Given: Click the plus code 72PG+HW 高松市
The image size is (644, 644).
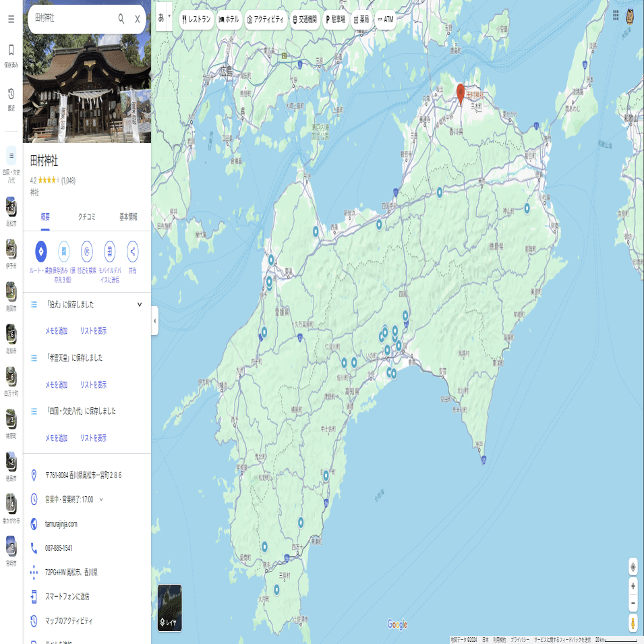Looking at the screenshot, I should pyautogui.click(x=71, y=572).
